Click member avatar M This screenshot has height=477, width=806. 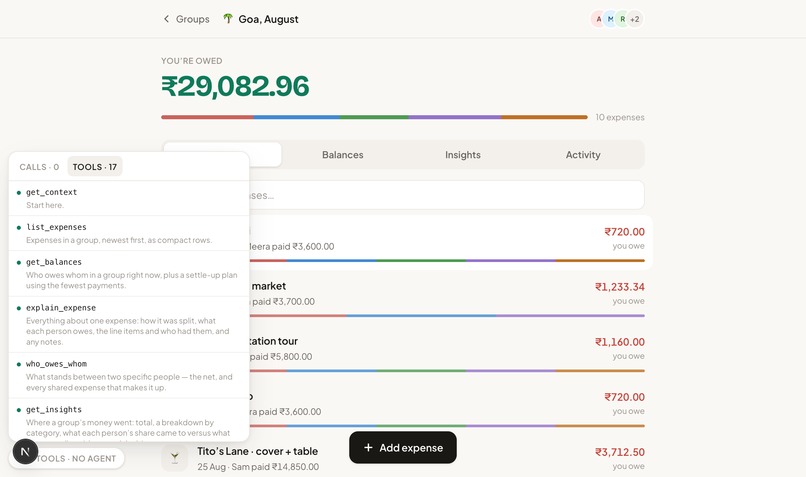[610, 19]
